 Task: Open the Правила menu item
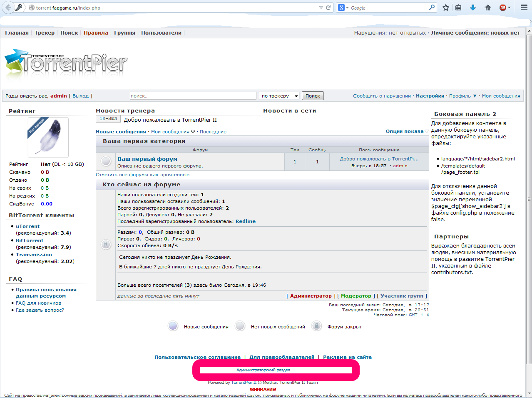(x=96, y=33)
